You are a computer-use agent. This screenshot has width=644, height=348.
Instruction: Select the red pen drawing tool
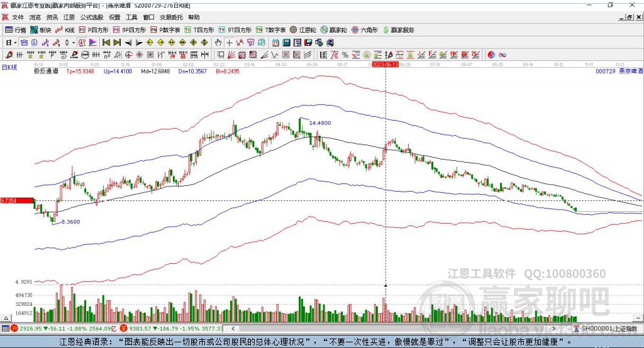(x=9, y=55)
